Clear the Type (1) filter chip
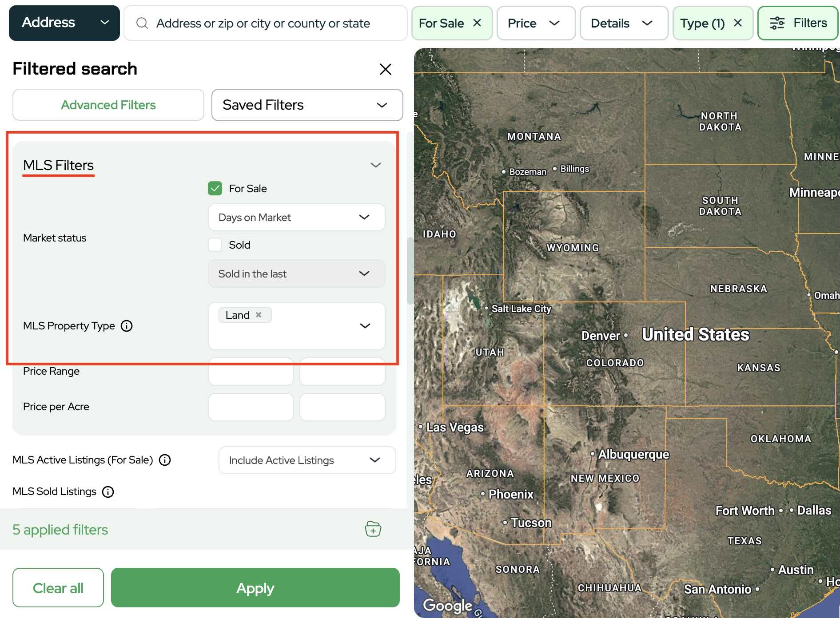The width and height of the screenshot is (840, 618). (738, 23)
